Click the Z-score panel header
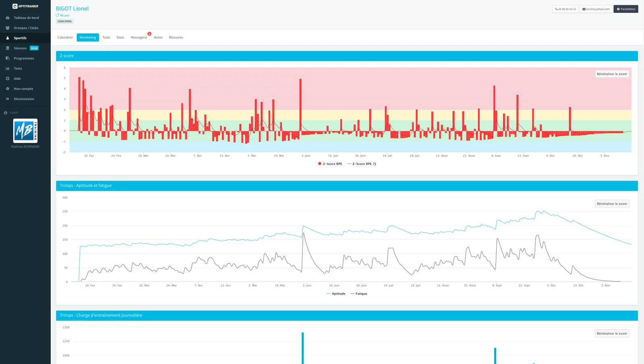This screenshot has width=644, height=364. 347,56
